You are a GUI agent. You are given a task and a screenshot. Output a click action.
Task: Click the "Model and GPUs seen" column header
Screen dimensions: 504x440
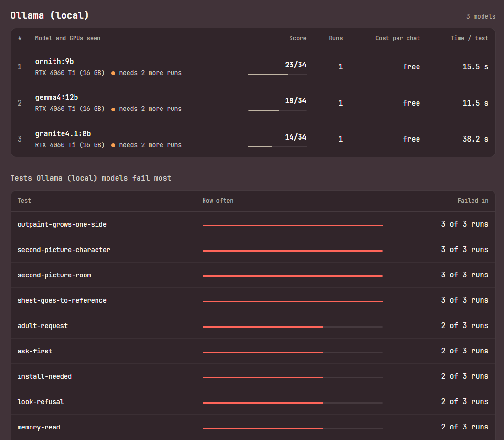tap(67, 38)
